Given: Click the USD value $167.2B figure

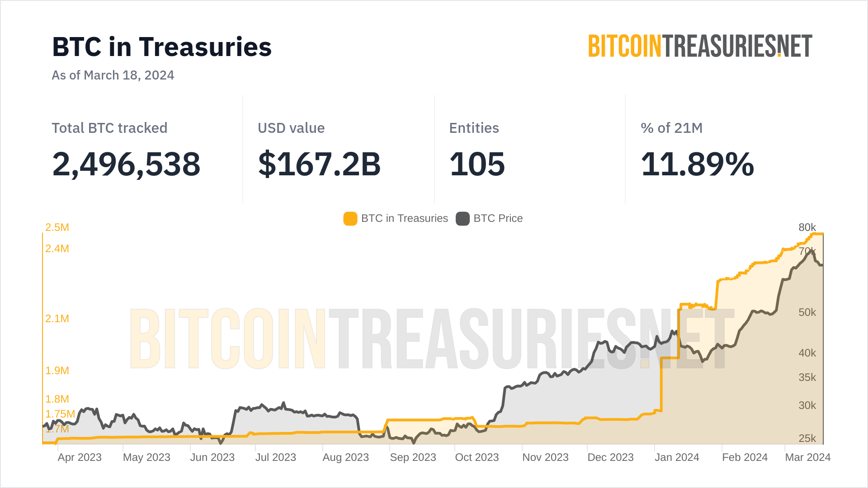Looking at the screenshot, I should (x=319, y=164).
